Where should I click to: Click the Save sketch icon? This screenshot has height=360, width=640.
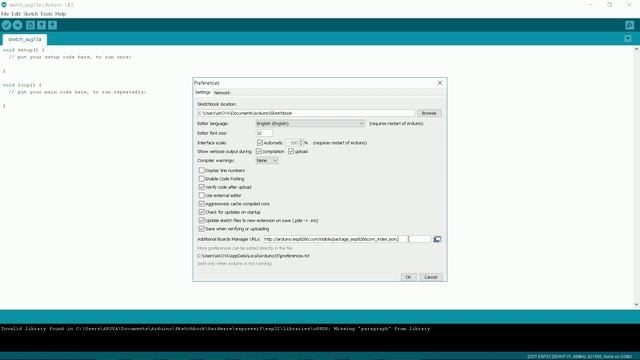pos(52,25)
